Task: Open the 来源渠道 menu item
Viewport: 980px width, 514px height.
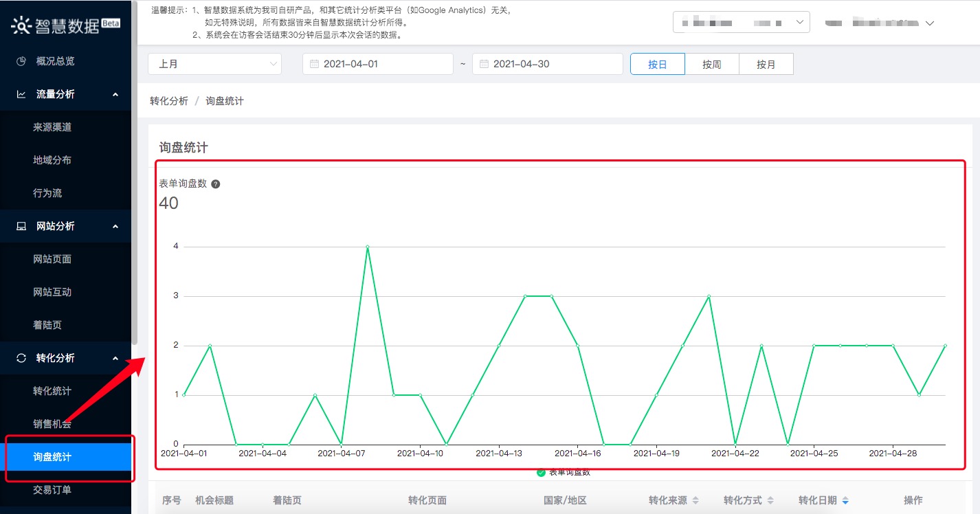Action: point(52,127)
